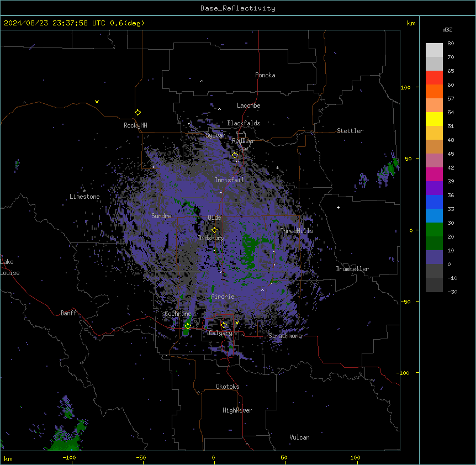Select the magenta legend swatch between 42 and 39
This screenshot has height=465, width=476.
(x=434, y=174)
